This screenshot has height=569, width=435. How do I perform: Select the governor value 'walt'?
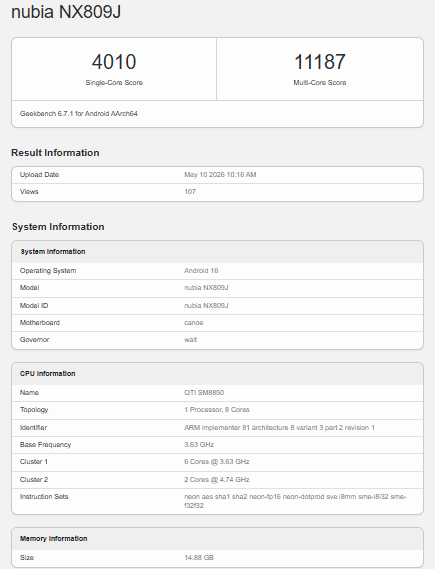(190, 340)
